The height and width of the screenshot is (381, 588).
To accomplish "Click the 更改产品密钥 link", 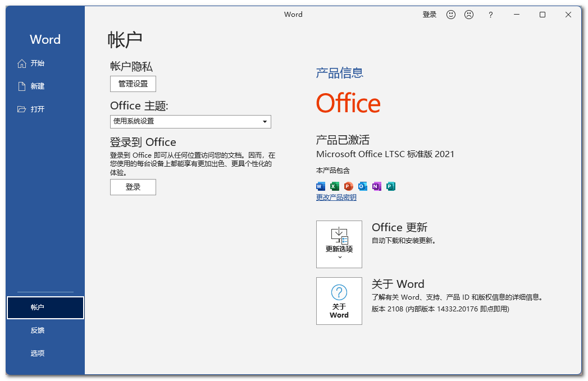I will click(x=336, y=198).
